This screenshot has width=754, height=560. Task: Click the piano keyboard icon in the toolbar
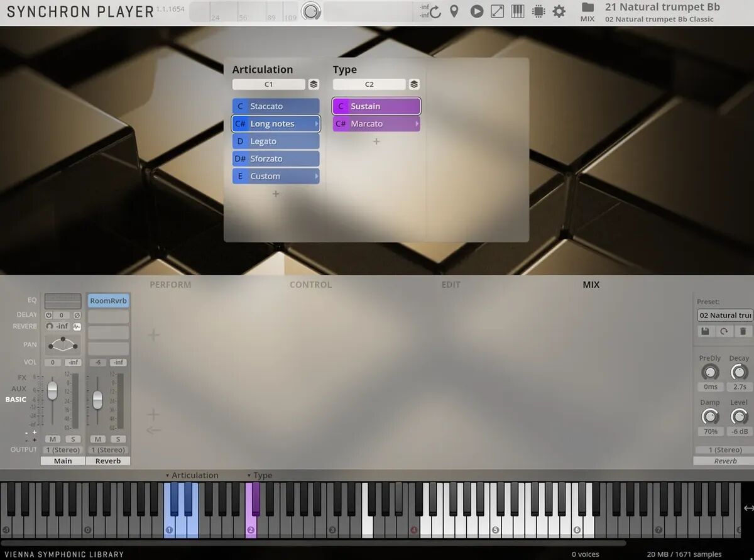pos(518,11)
